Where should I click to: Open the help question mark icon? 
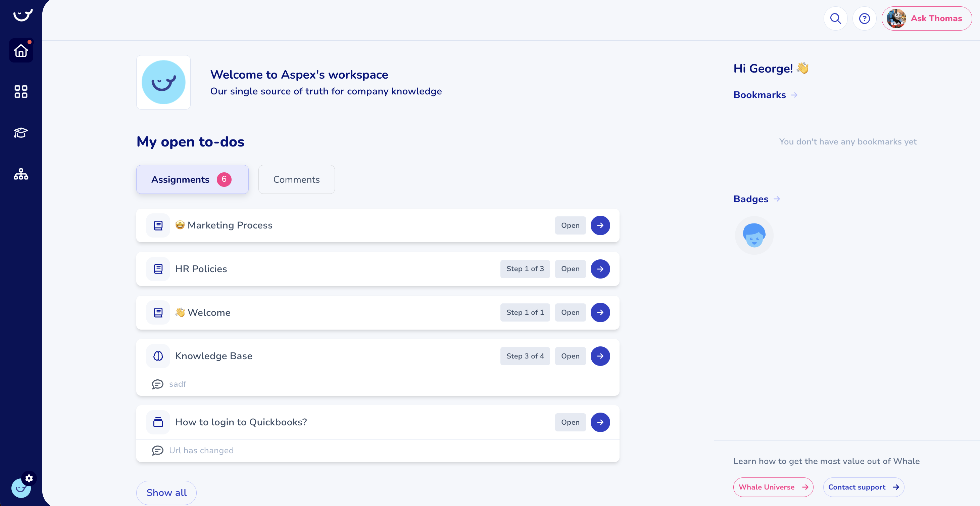coord(864,18)
